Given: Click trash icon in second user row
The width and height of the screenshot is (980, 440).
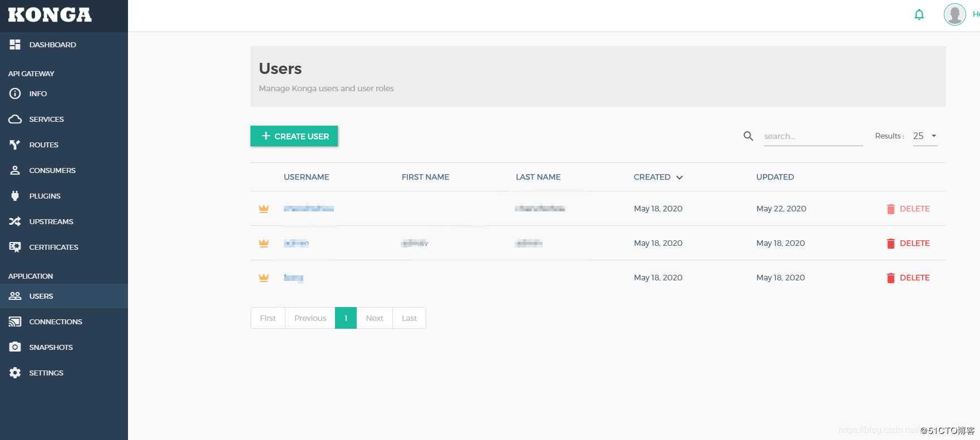Looking at the screenshot, I should point(891,244).
